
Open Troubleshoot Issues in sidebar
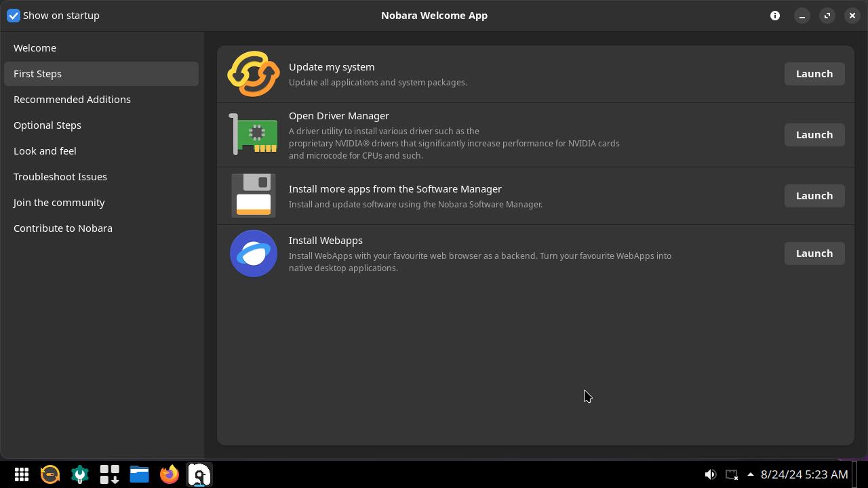[101, 177]
